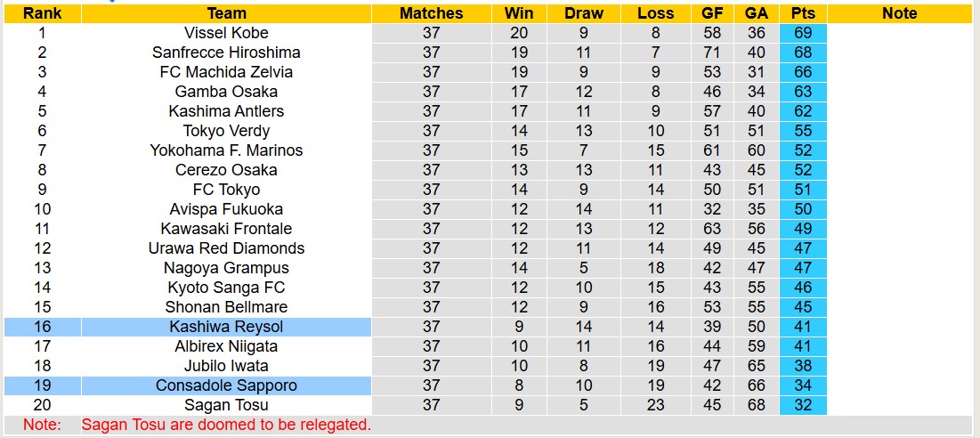This screenshot has height=438, width=980.
Task: Click the Note column header
Action: tap(899, 13)
